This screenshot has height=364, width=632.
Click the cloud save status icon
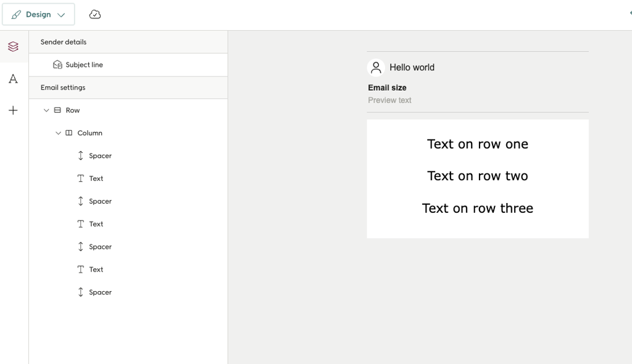coord(94,14)
